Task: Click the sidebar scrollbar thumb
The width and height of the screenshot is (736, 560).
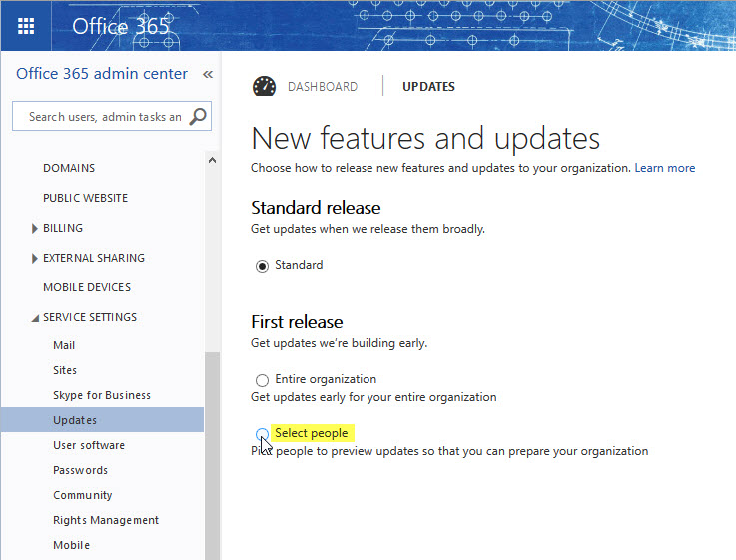Action: tap(212, 455)
